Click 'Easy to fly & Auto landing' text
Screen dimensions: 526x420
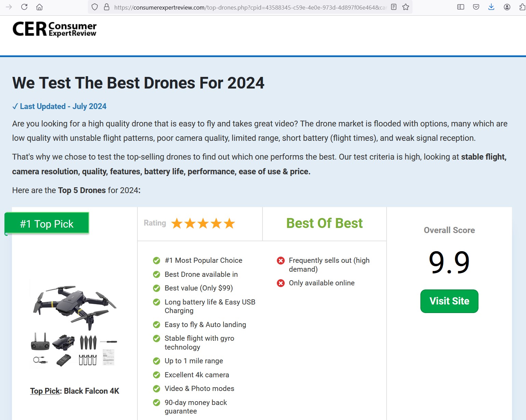pyautogui.click(x=205, y=325)
